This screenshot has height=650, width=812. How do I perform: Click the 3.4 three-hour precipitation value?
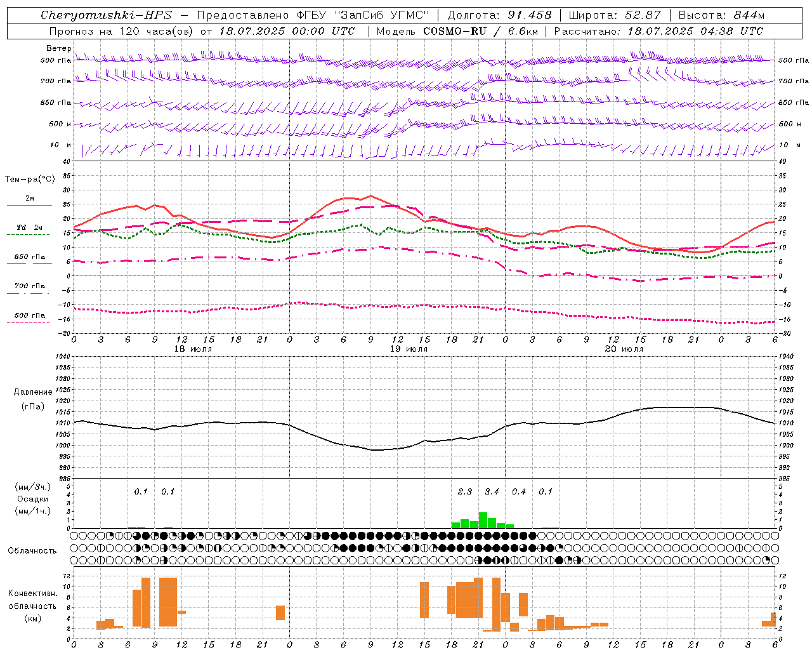click(492, 491)
